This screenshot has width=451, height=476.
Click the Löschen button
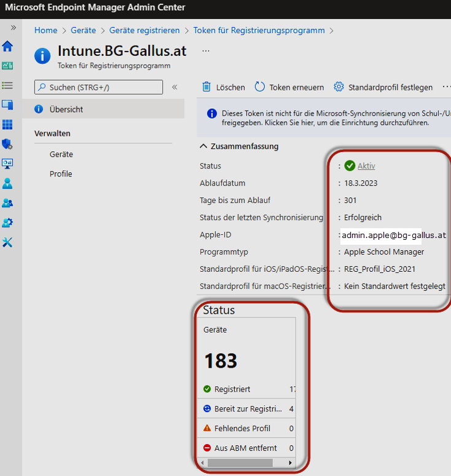click(224, 87)
